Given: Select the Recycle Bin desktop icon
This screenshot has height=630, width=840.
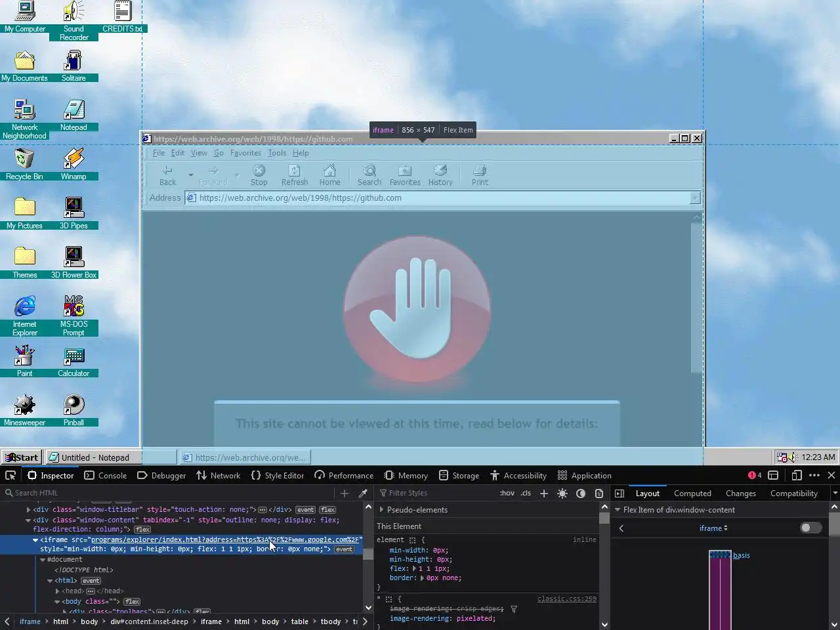Looking at the screenshot, I should point(24,163).
